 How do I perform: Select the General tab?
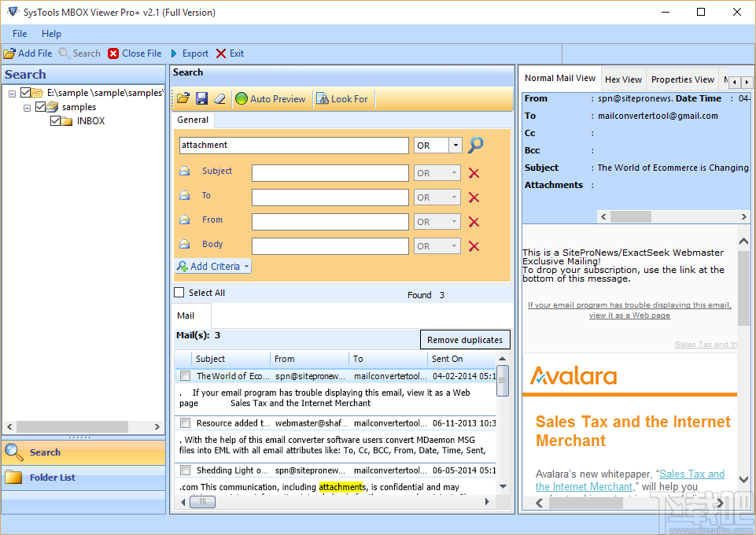point(193,120)
